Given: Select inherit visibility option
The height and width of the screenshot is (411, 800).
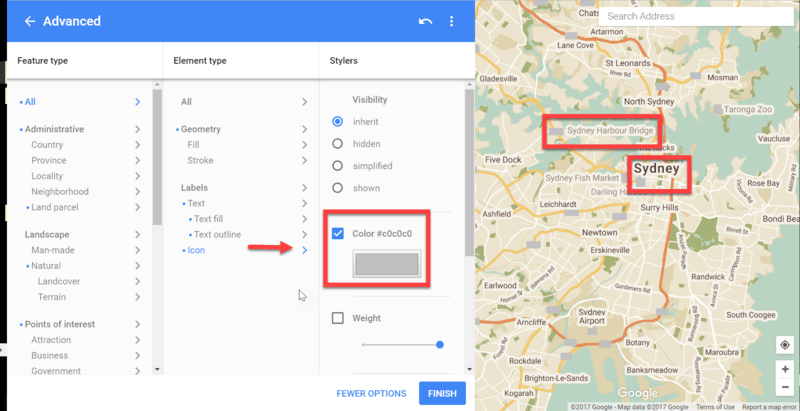Looking at the screenshot, I should (x=337, y=122).
